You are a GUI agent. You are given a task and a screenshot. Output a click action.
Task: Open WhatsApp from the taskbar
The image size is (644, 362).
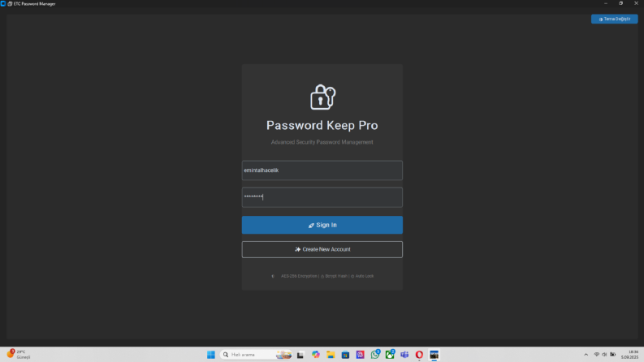[x=375, y=355]
